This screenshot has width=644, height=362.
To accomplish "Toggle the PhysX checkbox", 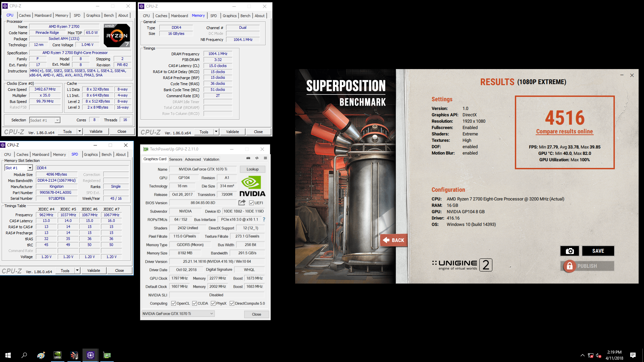I will click(213, 303).
